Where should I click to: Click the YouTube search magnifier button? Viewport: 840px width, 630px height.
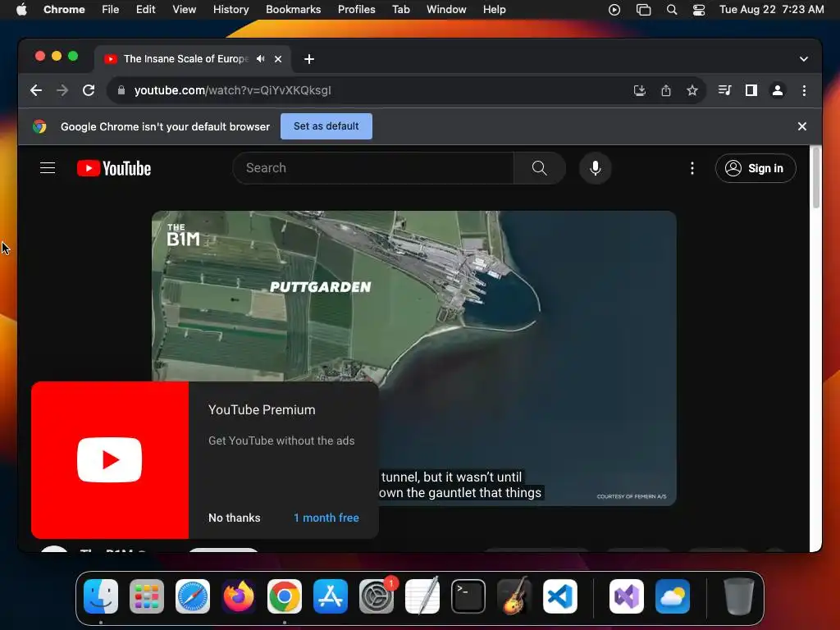click(540, 168)
